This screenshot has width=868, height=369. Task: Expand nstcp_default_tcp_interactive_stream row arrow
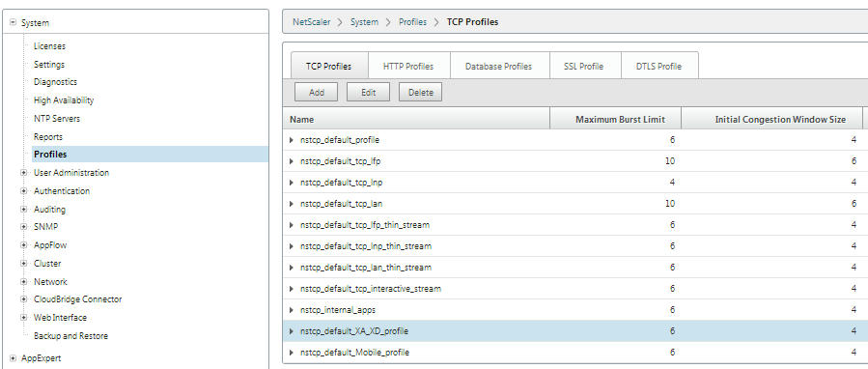292,289
